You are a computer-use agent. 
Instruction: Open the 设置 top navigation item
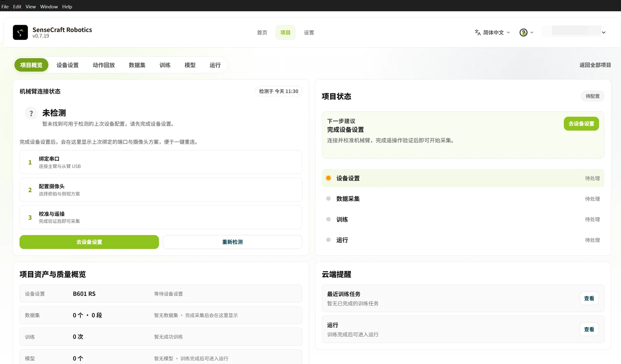(x=309, y=32)
